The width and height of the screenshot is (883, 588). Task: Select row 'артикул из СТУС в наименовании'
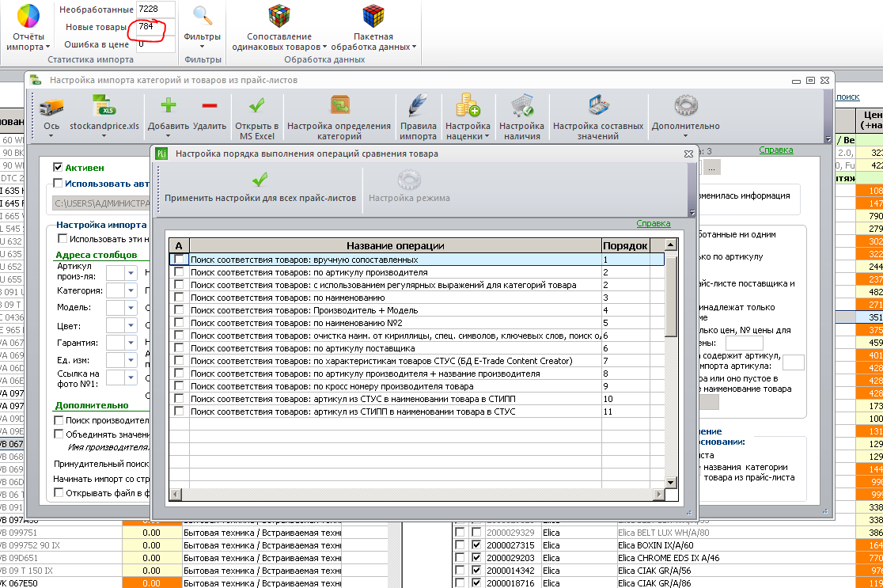point(417,399)
